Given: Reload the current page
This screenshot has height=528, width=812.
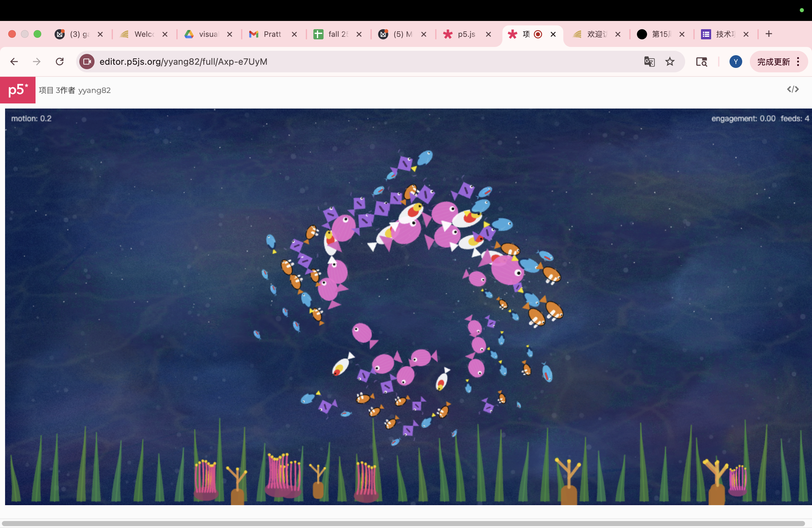Looking at the screenshot, I should click(60, 62).
